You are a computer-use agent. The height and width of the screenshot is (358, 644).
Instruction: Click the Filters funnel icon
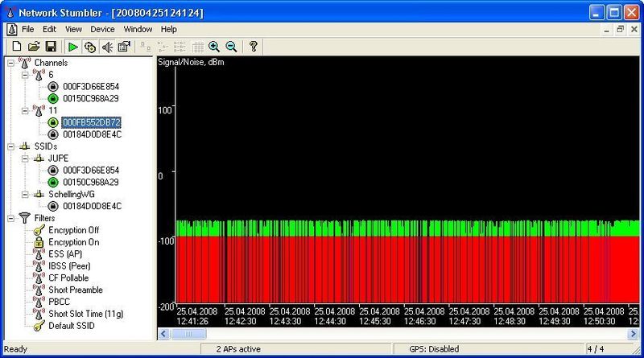pyautogui.click(x=25, y=218)
